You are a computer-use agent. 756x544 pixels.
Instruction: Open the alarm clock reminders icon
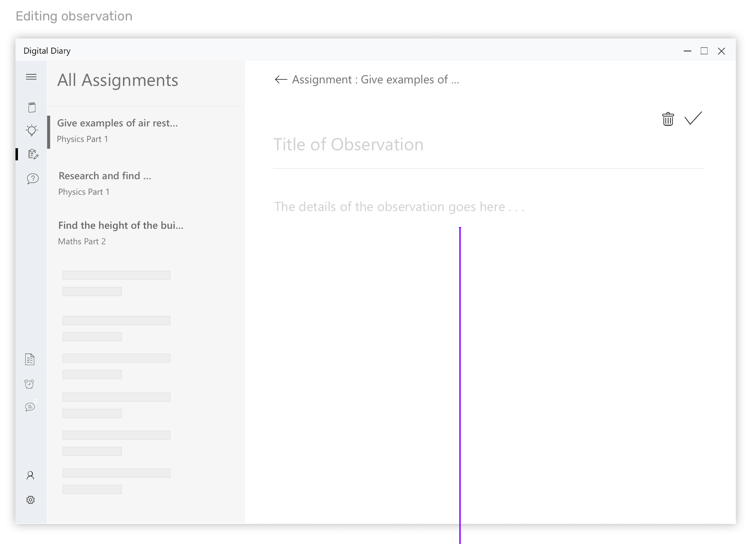30,384
